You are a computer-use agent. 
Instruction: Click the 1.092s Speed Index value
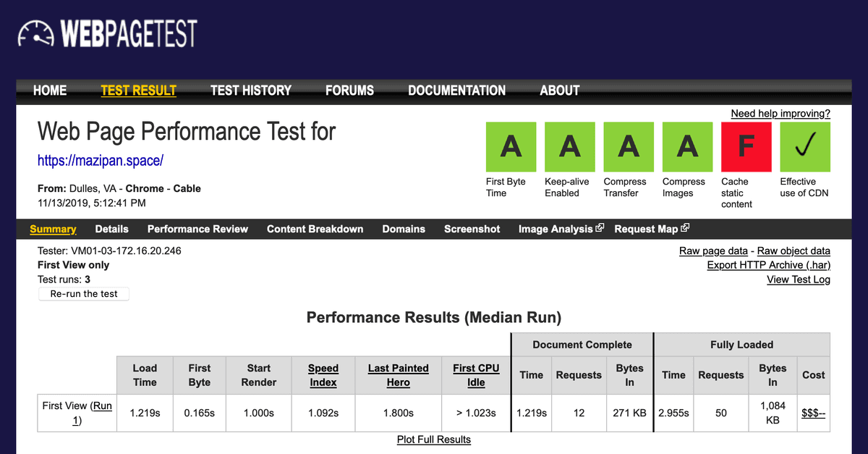tap(323, 413)
